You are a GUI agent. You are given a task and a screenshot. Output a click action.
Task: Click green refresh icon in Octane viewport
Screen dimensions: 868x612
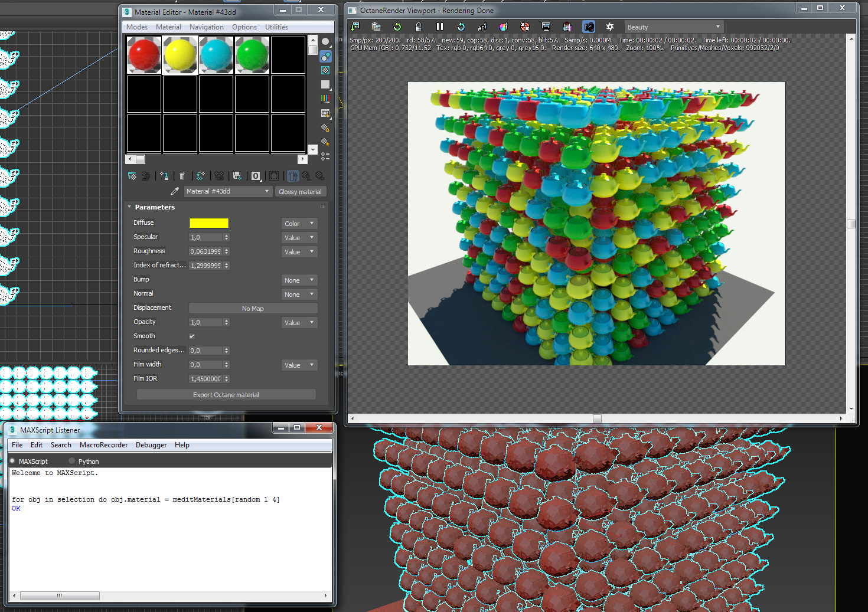397,27
